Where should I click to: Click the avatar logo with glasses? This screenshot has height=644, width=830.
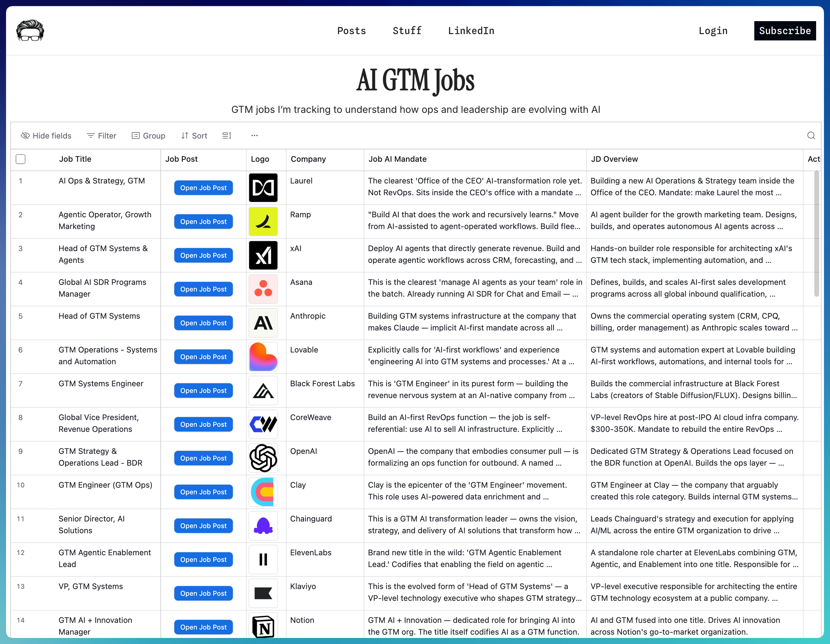[x=30, y=30]
